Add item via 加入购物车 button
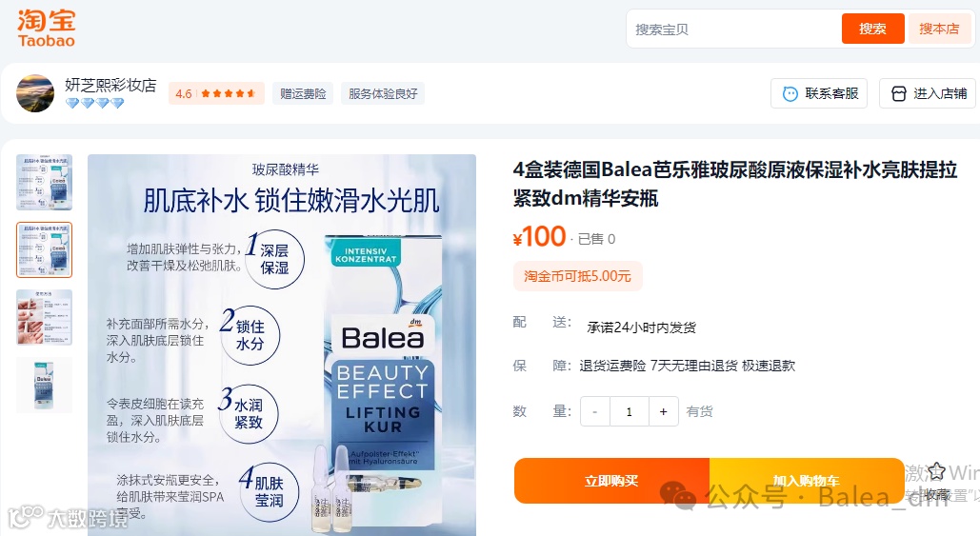Image resolution: width=980 pixels, height=536 pixels. [807, 481]
